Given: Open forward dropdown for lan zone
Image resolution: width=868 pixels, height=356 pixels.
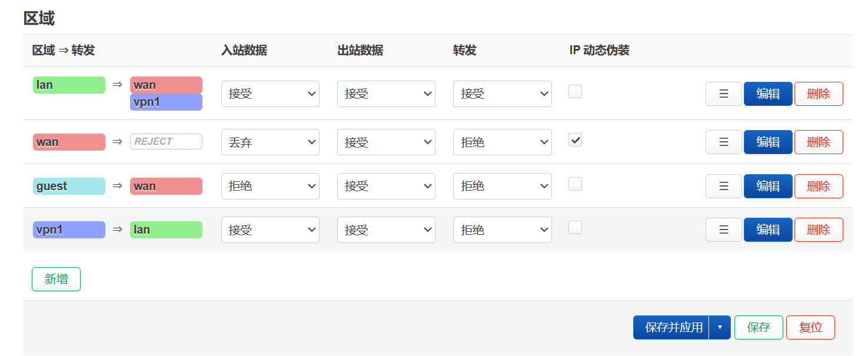Looking at the screenshot, I should [502, 94].
